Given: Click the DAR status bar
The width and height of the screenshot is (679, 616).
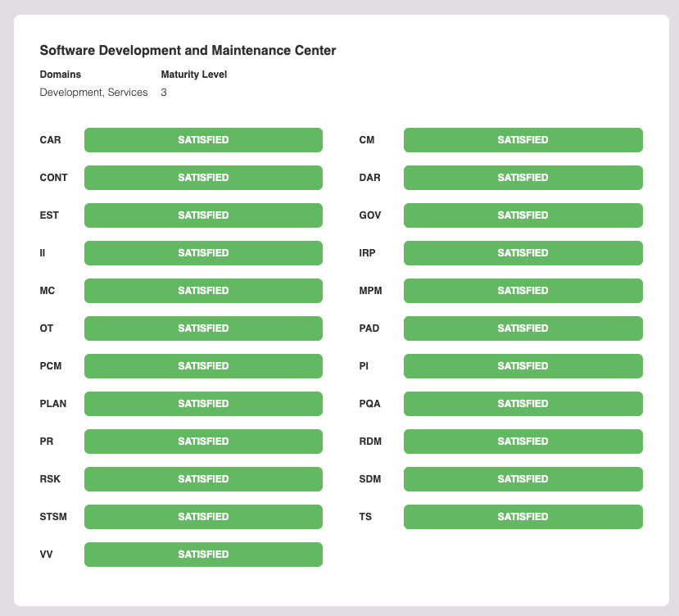Looking at the screenshot, I should (523, 178).
